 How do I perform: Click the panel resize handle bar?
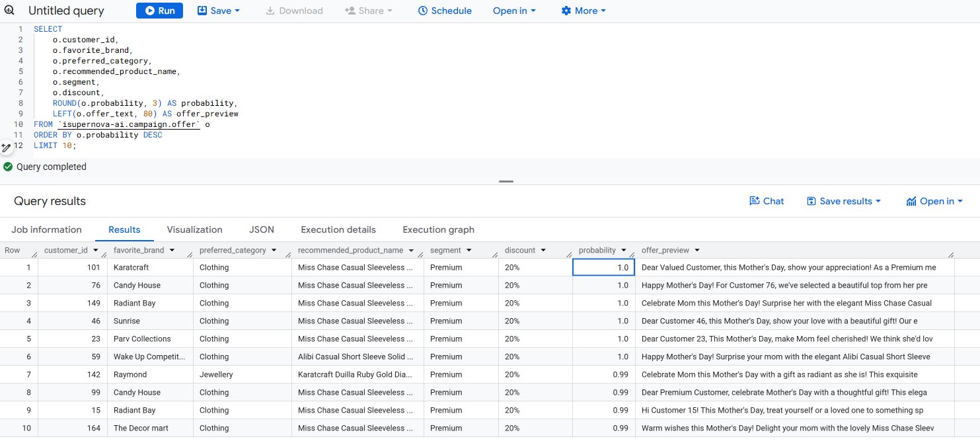[506, 181]
